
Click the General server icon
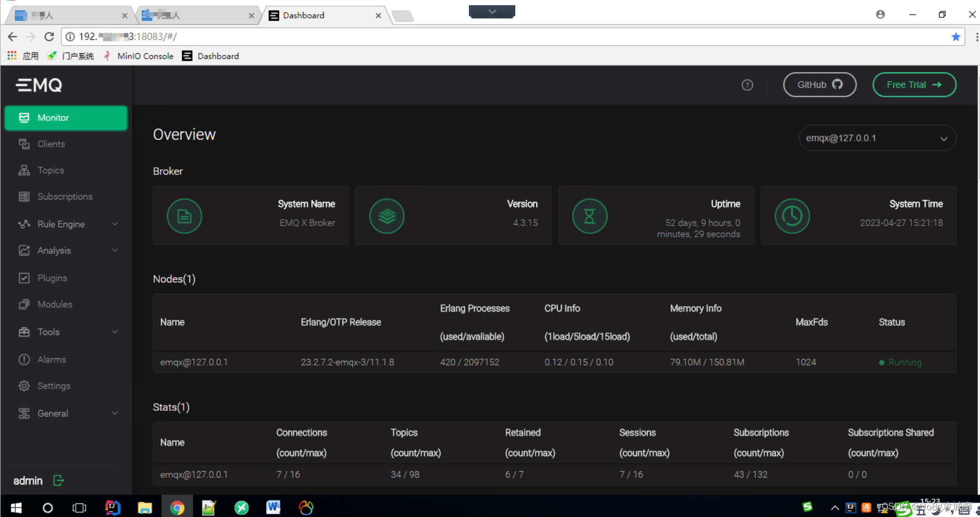pyautogui.click(x=24, y=413)
